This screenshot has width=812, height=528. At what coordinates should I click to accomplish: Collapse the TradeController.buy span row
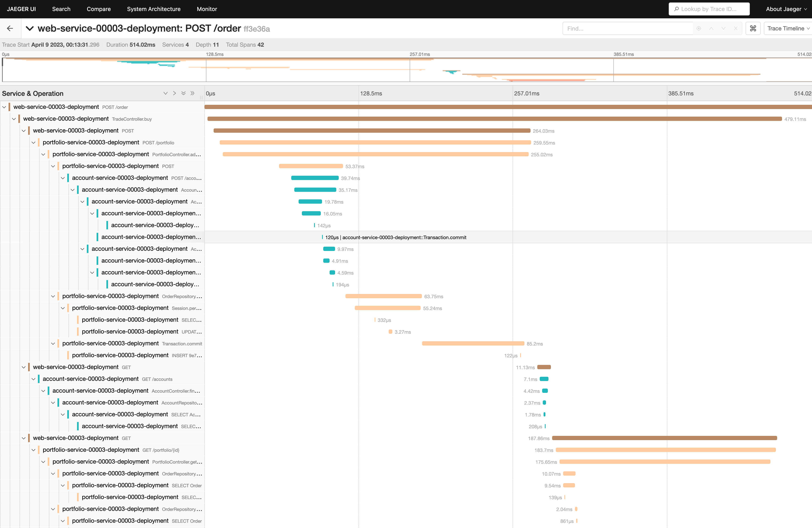click(14, 119)
